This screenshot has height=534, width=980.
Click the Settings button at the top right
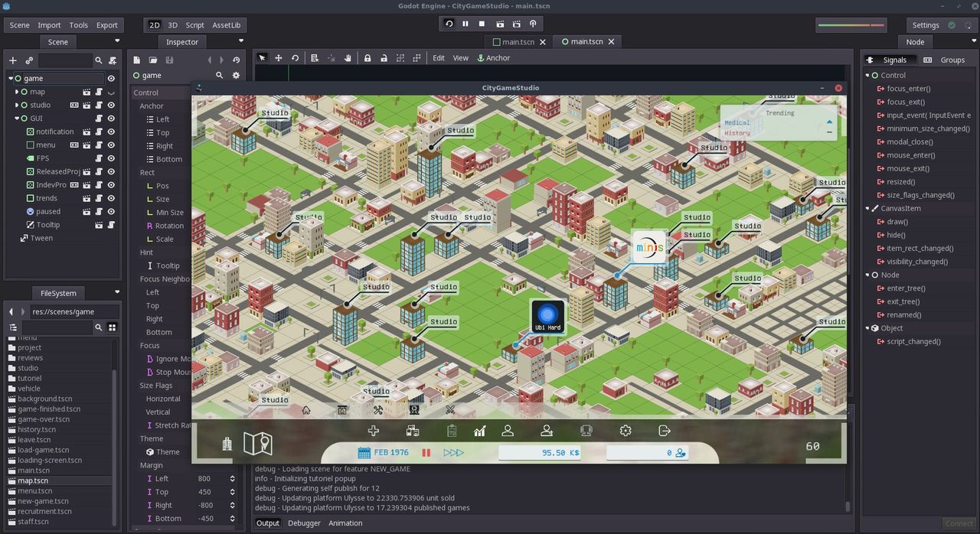(926, 25)
